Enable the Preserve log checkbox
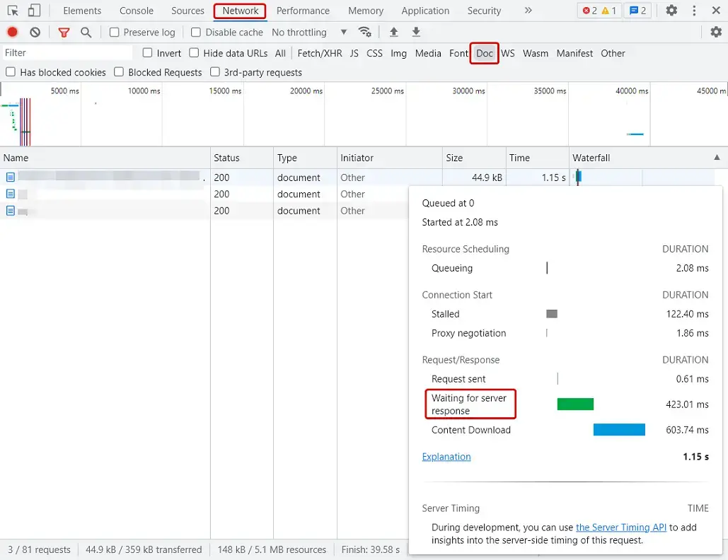728x560 pixels. click(114, 32)
